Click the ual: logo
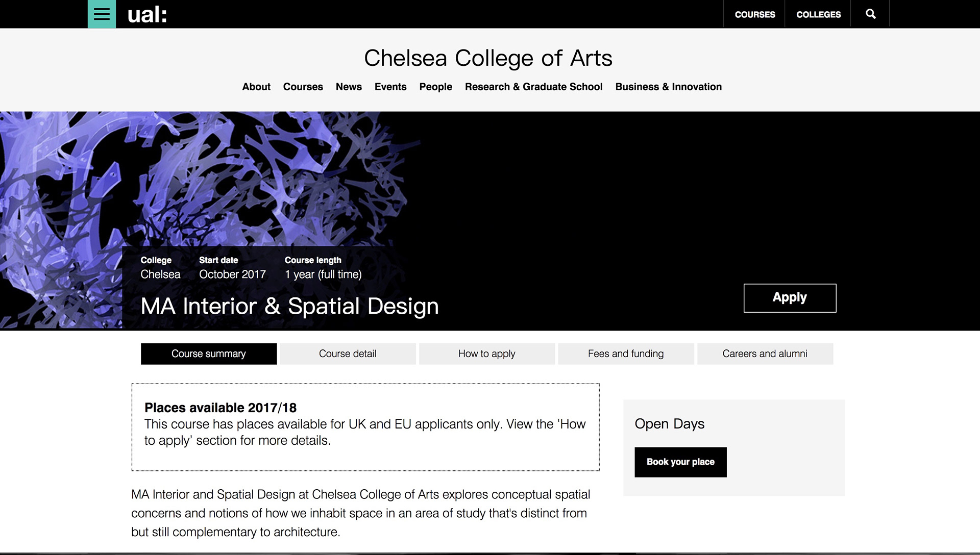Viewport: 980px width, 555px height. (147, 14)
